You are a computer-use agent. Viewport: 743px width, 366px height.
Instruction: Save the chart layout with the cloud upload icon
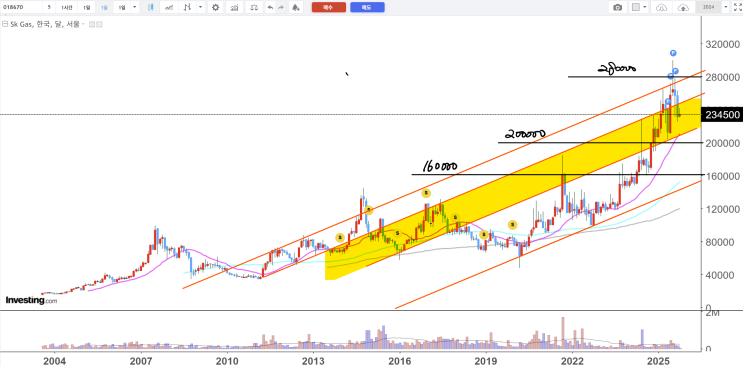tap(683, 7)
